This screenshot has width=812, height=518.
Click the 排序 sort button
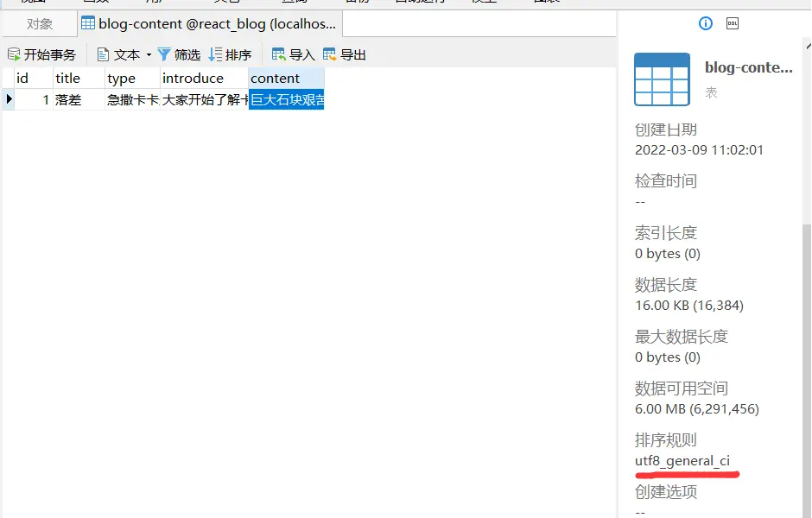pyautogui.click(x=230, y=54)
